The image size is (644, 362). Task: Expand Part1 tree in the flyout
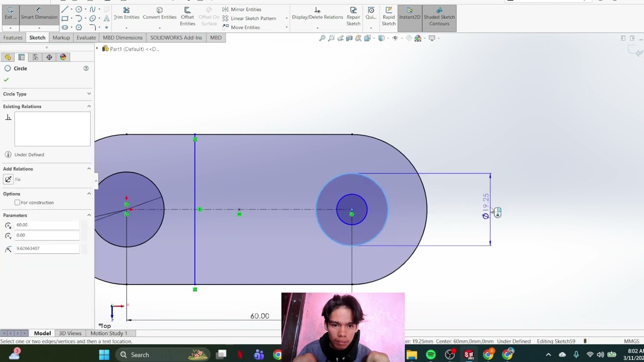(98, 49)
